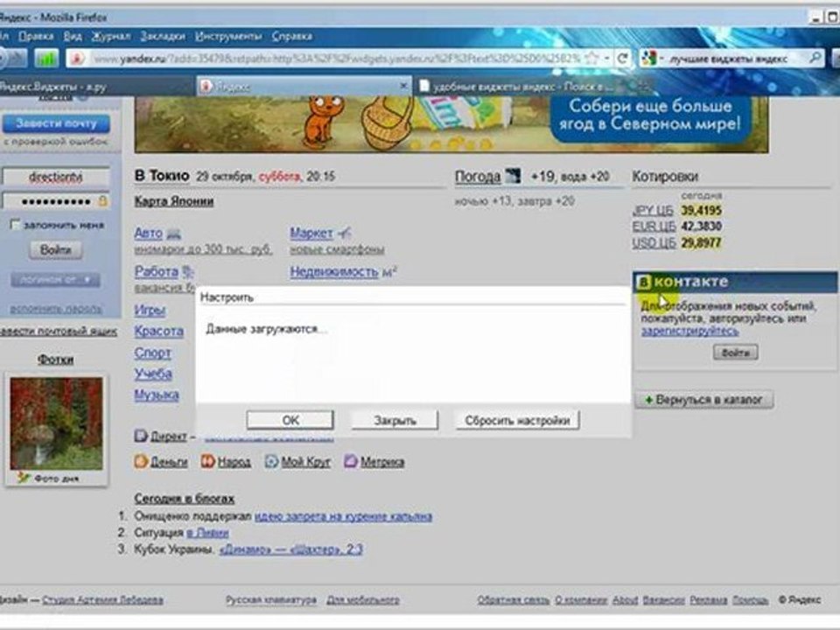Click the Закрыть button in the dialog
840x630 pixels.
[395, 421]
